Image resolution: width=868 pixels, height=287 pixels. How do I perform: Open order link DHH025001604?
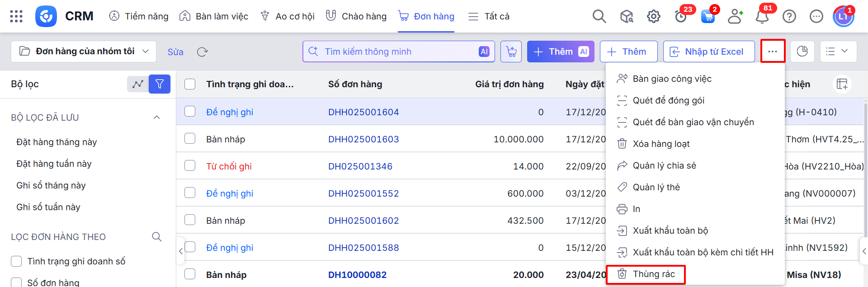[x=363, y=112]
